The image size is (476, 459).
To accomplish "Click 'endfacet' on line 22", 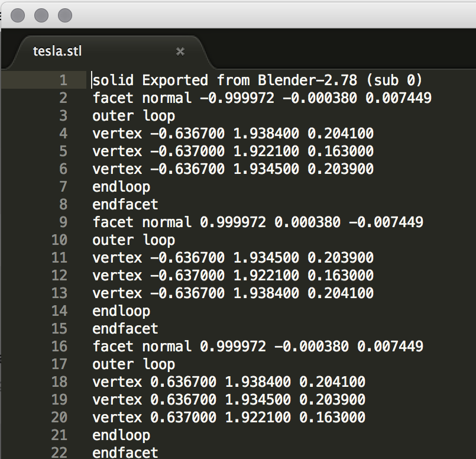I will point(125,452).
